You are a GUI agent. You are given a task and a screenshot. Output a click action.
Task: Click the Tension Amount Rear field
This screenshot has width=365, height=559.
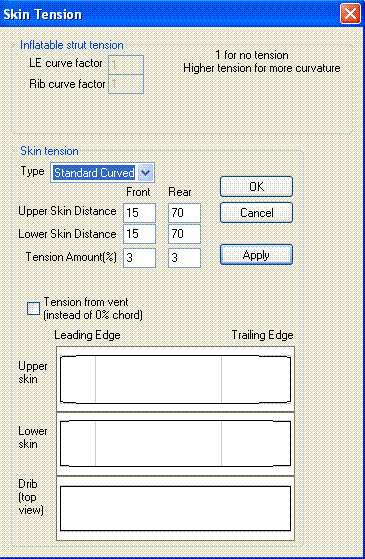[x=184, y=258]
